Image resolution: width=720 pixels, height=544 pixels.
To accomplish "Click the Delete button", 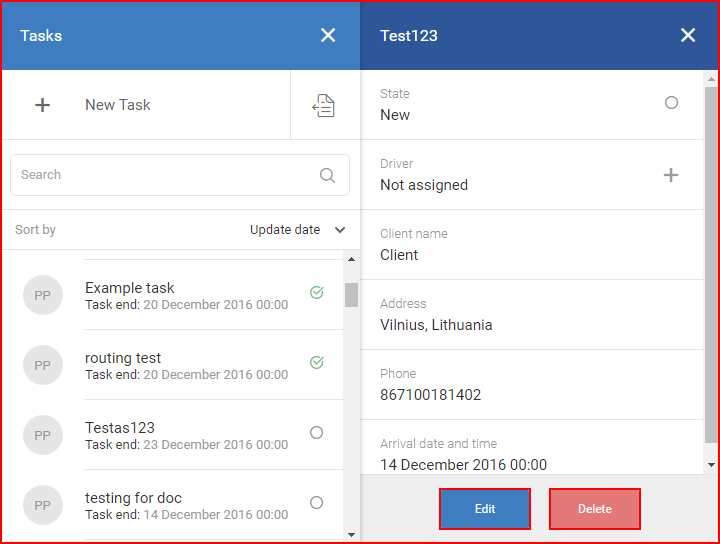I will point(595,509).
